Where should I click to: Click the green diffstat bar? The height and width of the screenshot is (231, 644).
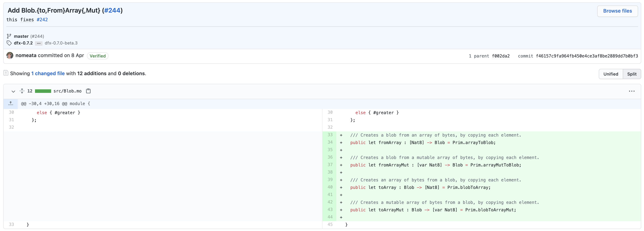click(43, 91)
